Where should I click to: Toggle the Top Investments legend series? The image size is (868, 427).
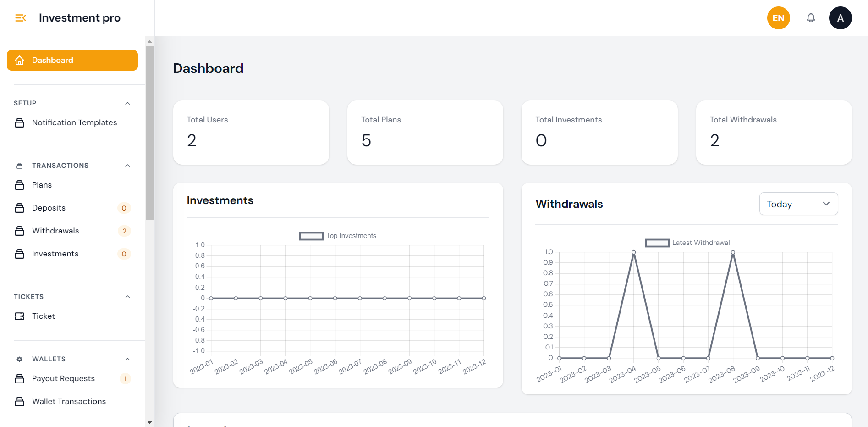312,236
